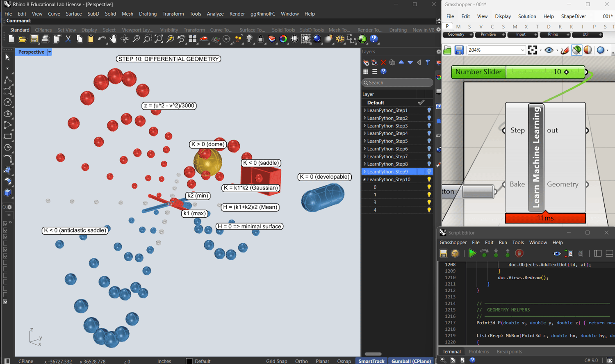Click the Layers Search field
Image resolution: width=615 pixels, height=364 pixels.
point(397,82)
